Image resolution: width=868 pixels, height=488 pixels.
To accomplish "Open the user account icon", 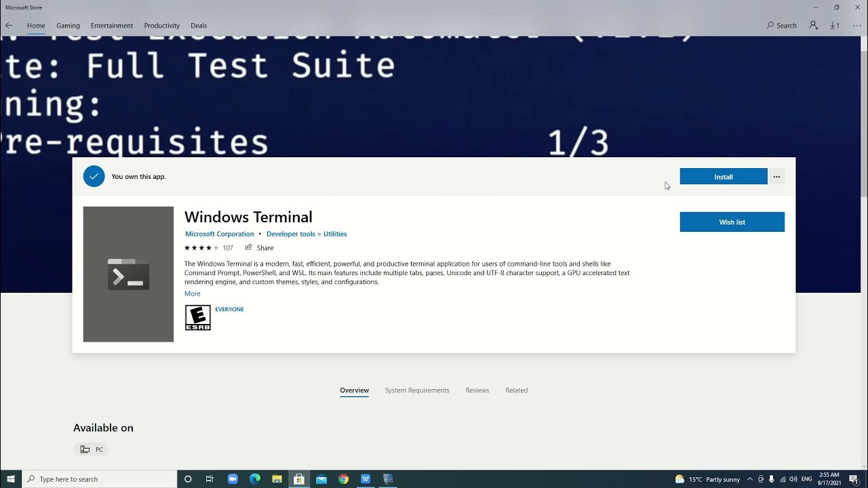I will tap(813, 25).
